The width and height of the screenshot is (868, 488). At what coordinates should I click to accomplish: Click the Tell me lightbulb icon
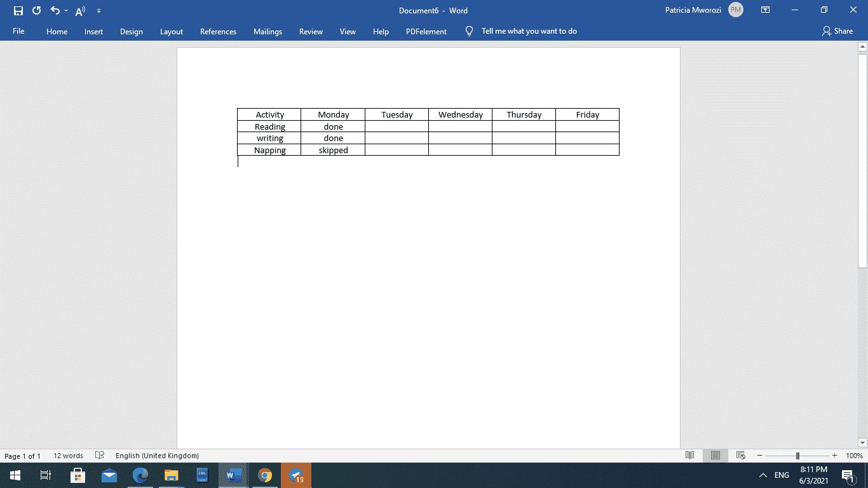469,31
